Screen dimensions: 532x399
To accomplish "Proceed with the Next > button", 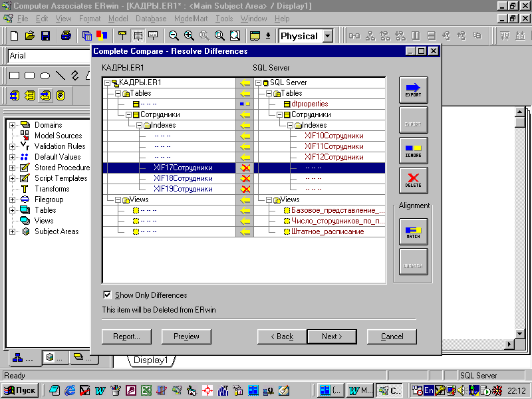I will click(332, 336).
